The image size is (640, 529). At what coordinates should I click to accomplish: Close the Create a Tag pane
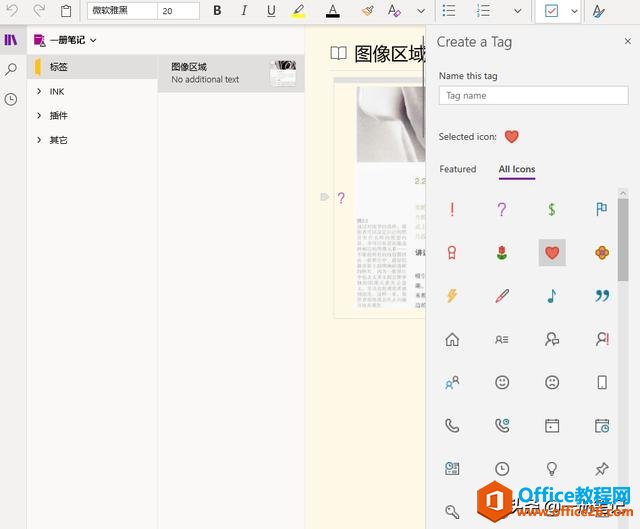(x=628, y=41)
